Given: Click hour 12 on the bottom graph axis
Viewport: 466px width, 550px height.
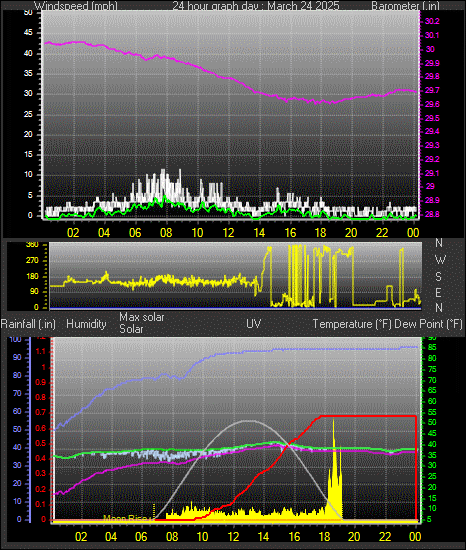Looking at the screenshot, I should [x=233, y=536].
